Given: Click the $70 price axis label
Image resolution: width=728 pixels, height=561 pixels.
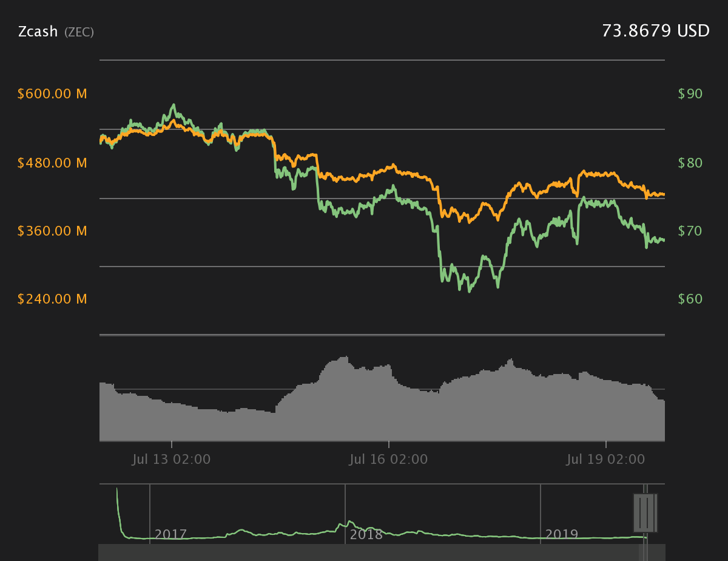Looking at the screenshot, I should [x=690, y=231].
